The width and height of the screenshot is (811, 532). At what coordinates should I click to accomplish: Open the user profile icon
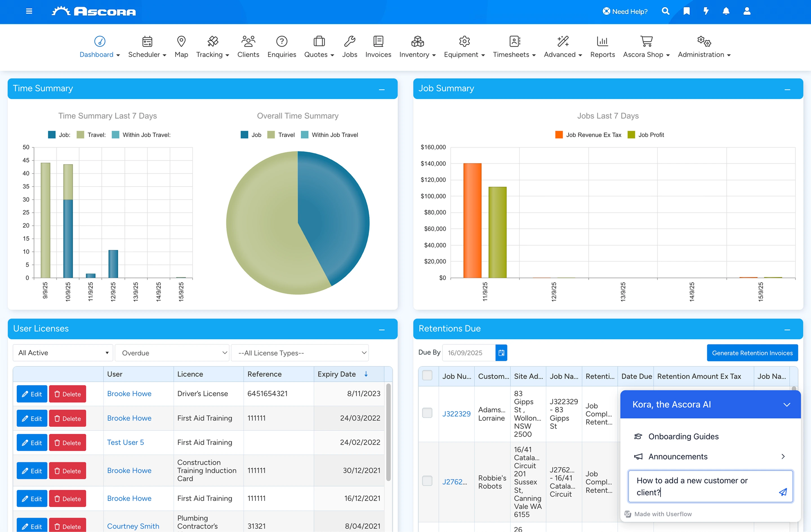[747, 11]
